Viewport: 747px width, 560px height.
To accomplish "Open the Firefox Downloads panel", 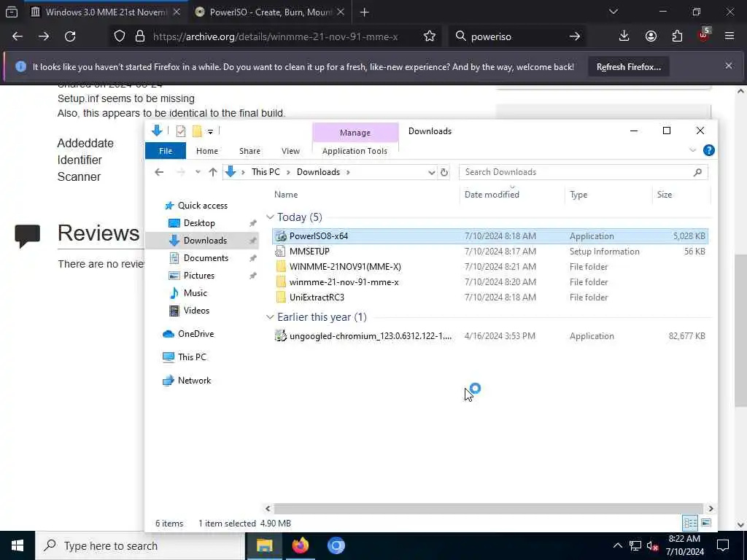I will point(624,36).
